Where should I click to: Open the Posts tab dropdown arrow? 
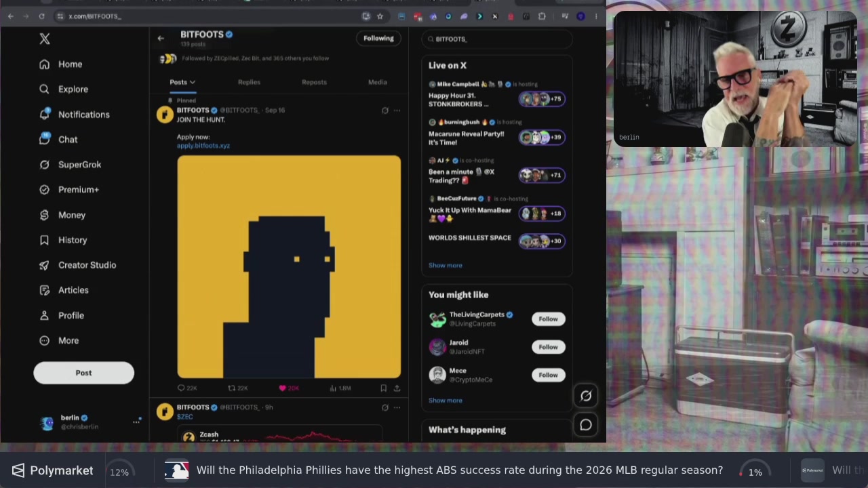click(193, 83)
